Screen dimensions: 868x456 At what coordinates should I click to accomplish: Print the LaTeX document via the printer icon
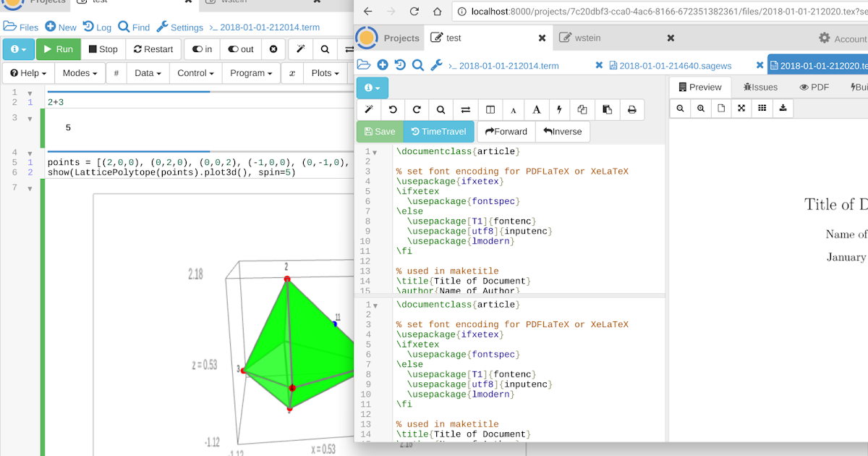coord(631,109)
